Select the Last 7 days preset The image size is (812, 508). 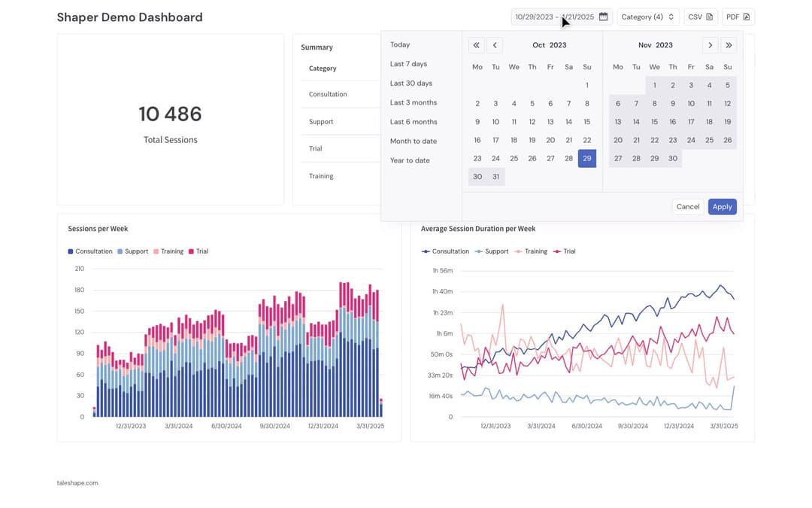(408, 64)
